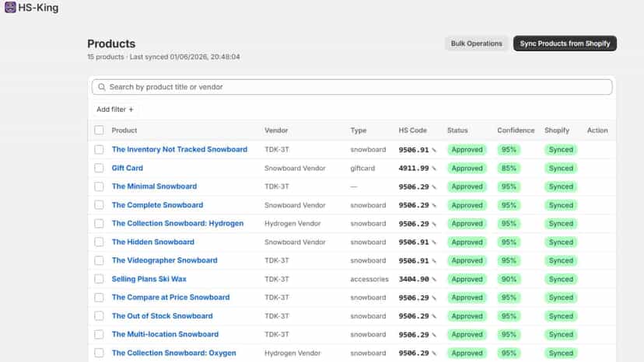The image size is (644, 362).
Task: Check Collection Snowboard: Oxygen row checkbox
Action: [x=99, y=353]
